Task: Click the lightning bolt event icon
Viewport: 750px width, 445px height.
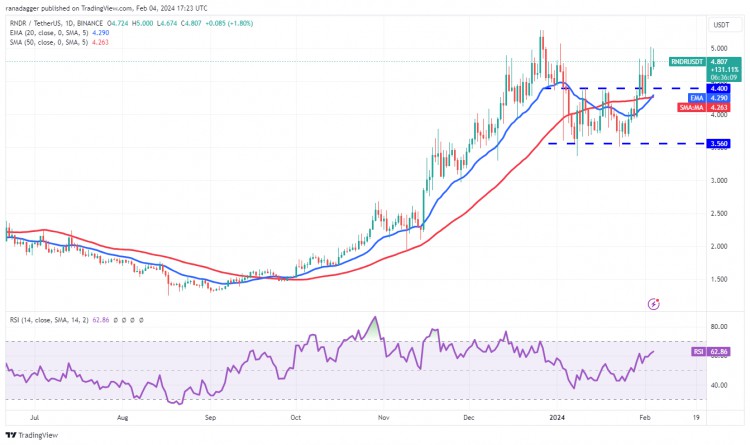Action: pyautogui.click(x=653, y=303)
